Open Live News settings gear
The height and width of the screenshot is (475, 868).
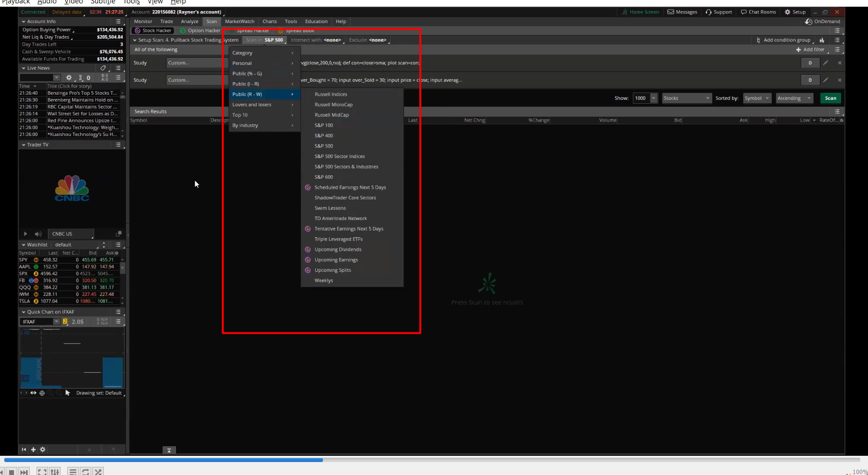tap(69, 78)
